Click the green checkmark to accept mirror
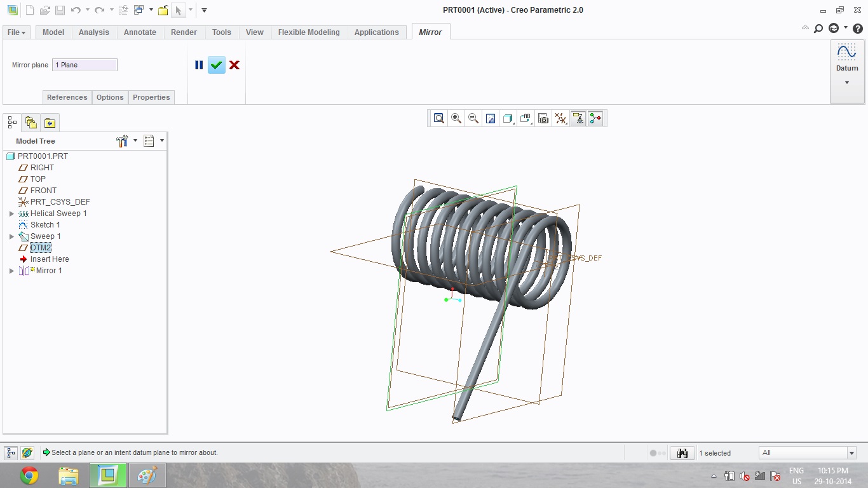 point(217,65)
